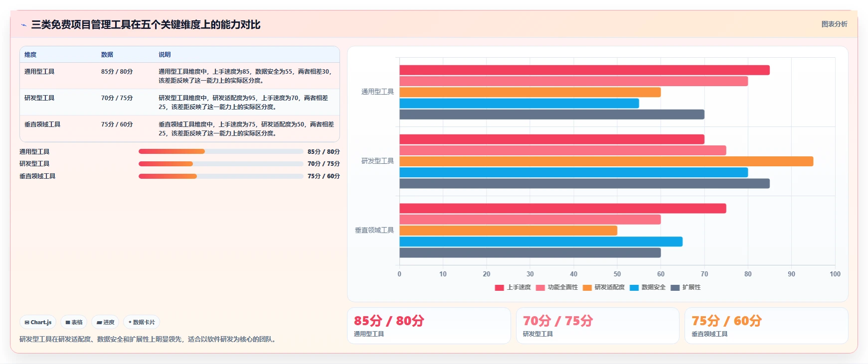The width and height of the screenshot is (868, 364).
Task: Click the blue 数据安全 bar for 研发型工具
Action: coord(573,172)
